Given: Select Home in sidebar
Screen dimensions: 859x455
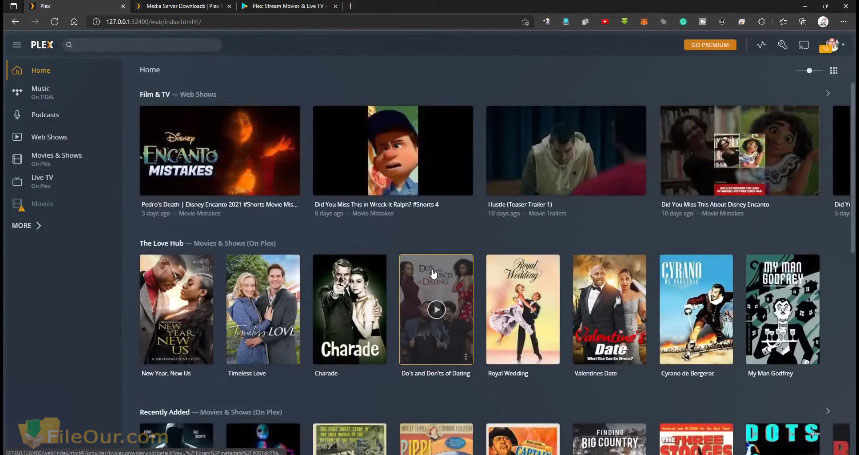Looking at the screenshot, I should tap(41, 71).
